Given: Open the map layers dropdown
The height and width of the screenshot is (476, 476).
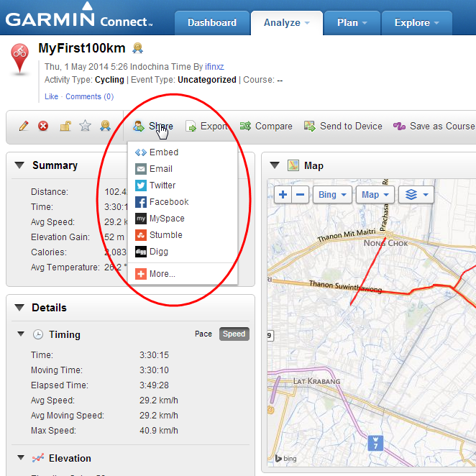Looking at the screenshot, I should coord(416,195).
